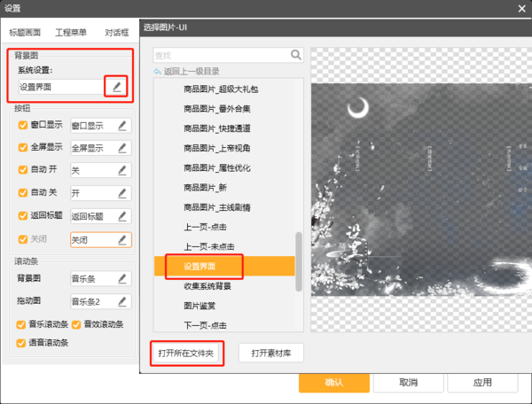Viewport: 532px width, 404px height.
Task: Disable the 语音滚动条 checkbox
Action: (x=22, y=341)
